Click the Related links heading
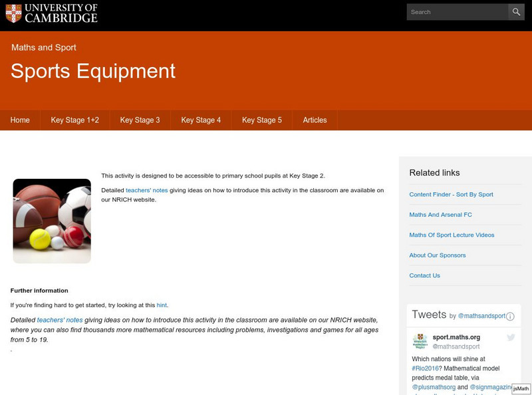 (x=434, y=173)
